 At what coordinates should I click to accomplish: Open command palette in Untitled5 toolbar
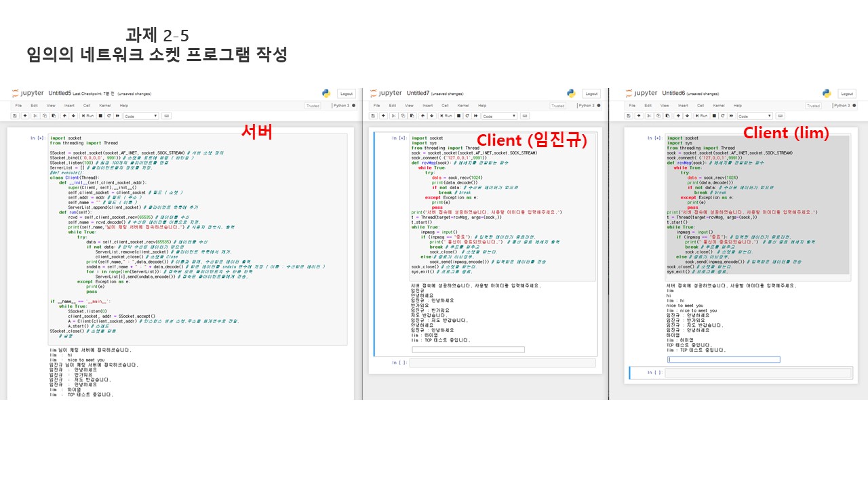click(x=167, y=116)
